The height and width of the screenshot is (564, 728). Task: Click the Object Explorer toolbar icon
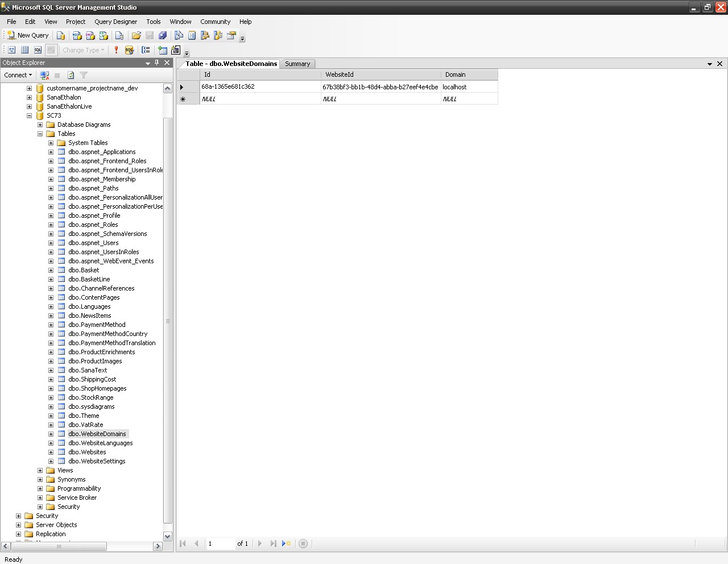coord(205,35)
